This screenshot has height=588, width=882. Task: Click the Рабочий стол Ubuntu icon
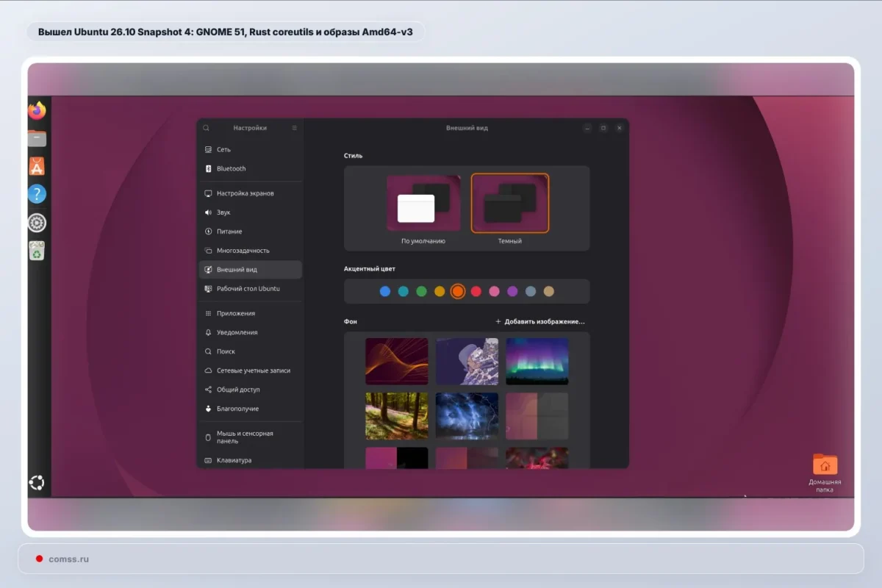(x=208, y=289)
